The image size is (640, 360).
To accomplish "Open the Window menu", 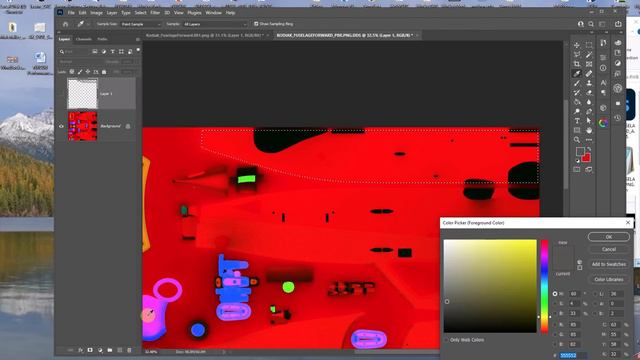I will tap(213, 13).
